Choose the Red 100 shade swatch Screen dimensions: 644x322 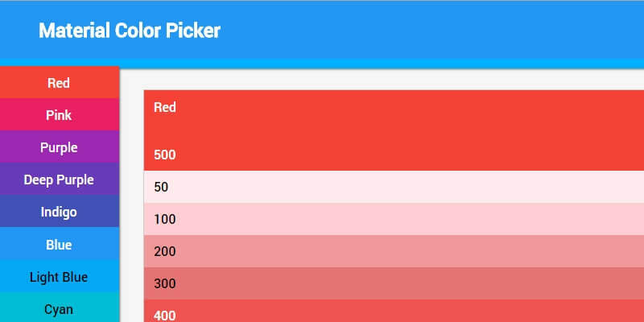click(x=394, y=219)
